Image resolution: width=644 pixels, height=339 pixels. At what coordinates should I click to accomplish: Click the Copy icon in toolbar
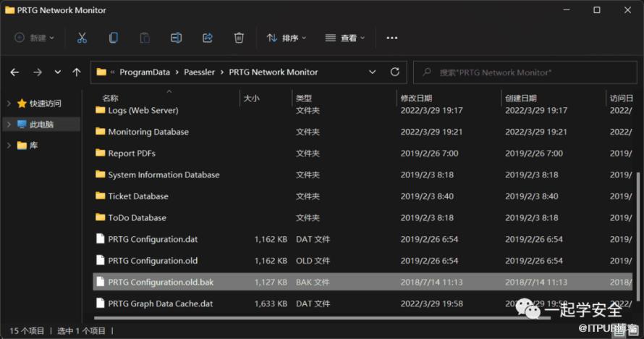[x=114, y=38]
